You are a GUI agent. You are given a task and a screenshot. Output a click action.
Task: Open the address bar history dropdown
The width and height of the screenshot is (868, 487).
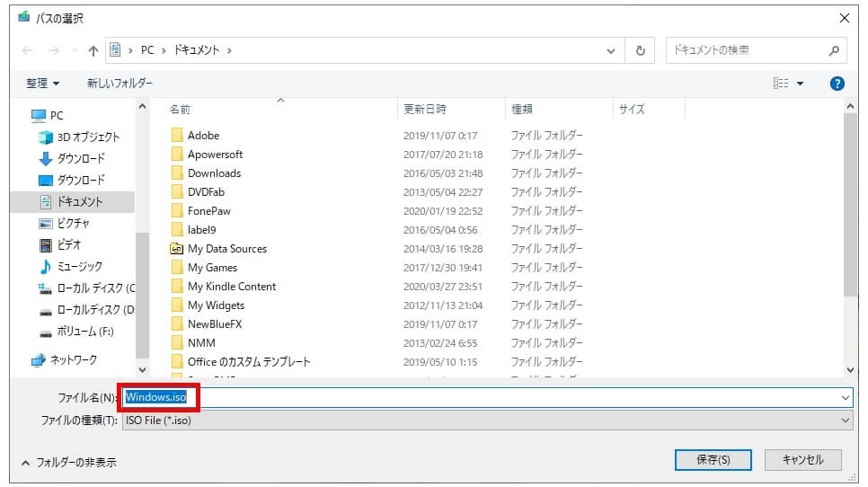click(611, 51)
